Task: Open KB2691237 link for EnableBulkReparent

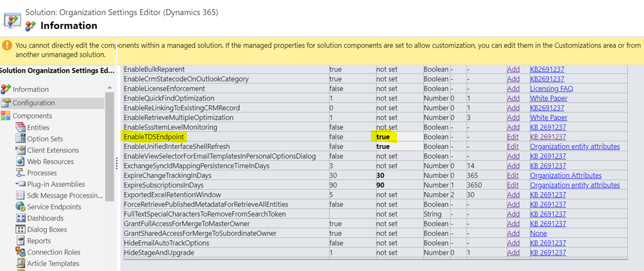Action: click(x=547, y=69)
